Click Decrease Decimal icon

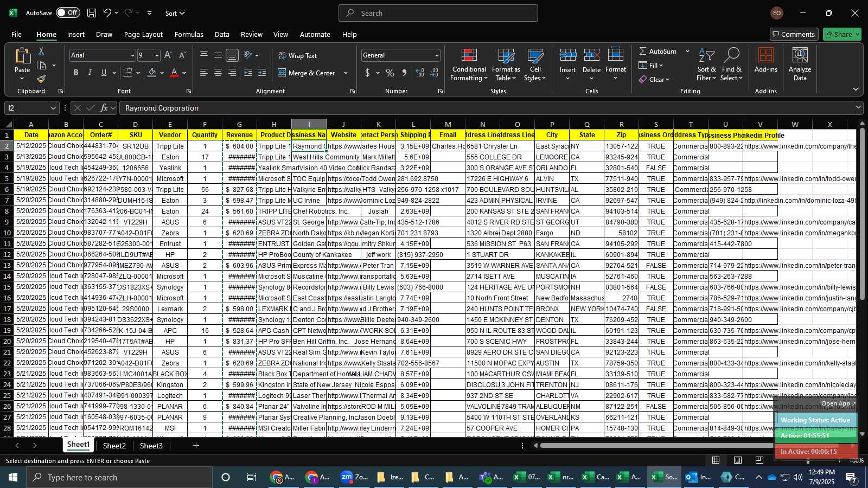pos(435,73)
